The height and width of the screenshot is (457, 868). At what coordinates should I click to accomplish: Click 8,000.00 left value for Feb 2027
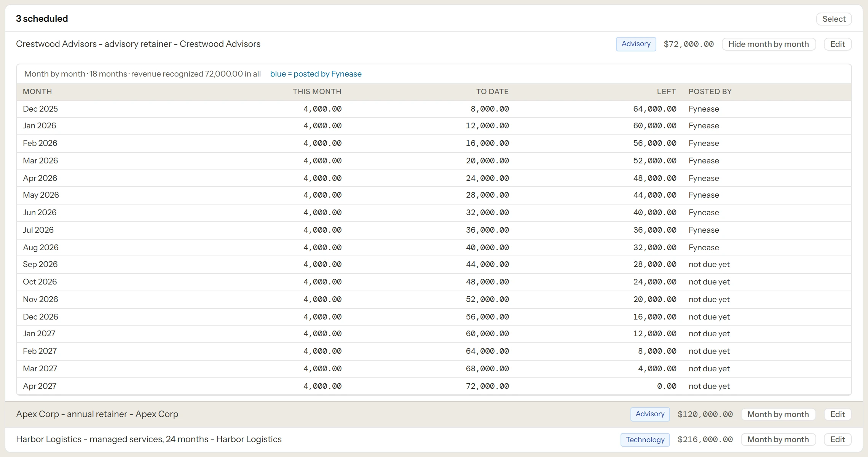tap(657, 351)
